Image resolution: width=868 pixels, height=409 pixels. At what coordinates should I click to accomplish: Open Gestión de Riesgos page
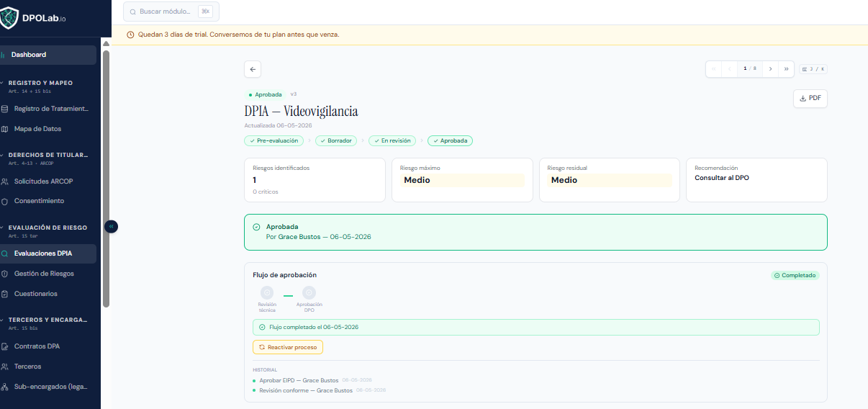[x=48, y=274]
